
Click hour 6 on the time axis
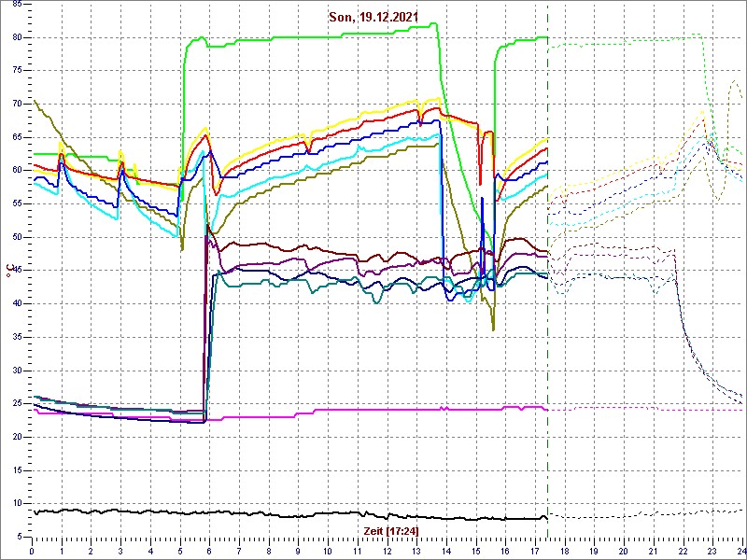click(x=210, y=550)
